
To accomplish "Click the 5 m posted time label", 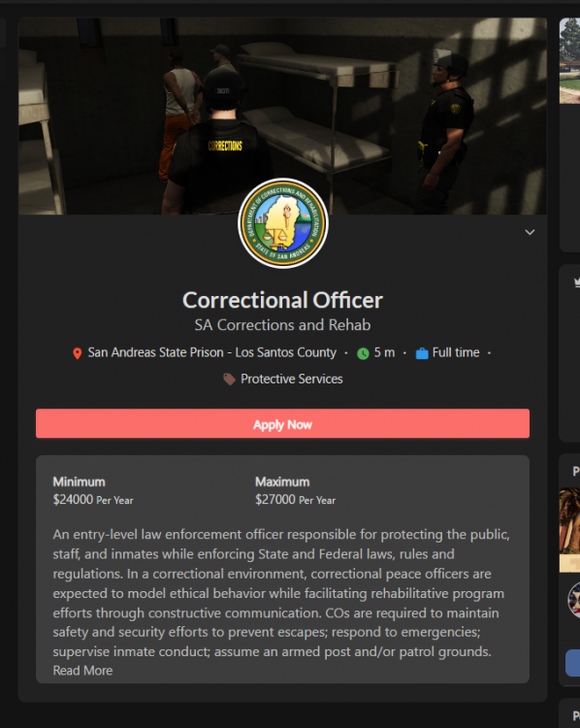I will (x=384, y=353).
